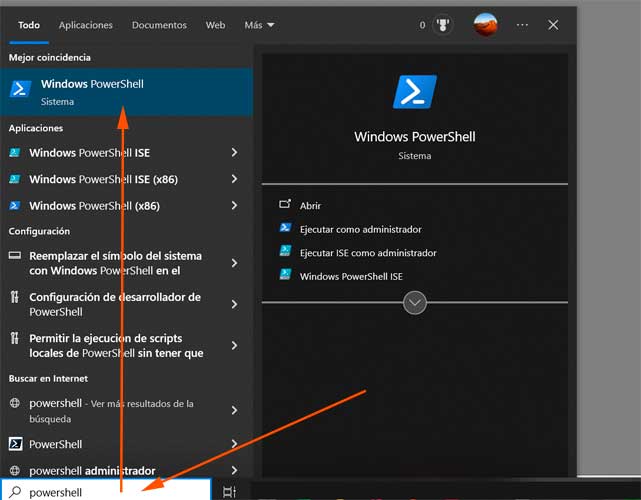Select Windows PowerShell (x86) result
This screenshot has width=641, height=500.
(126, 206)
